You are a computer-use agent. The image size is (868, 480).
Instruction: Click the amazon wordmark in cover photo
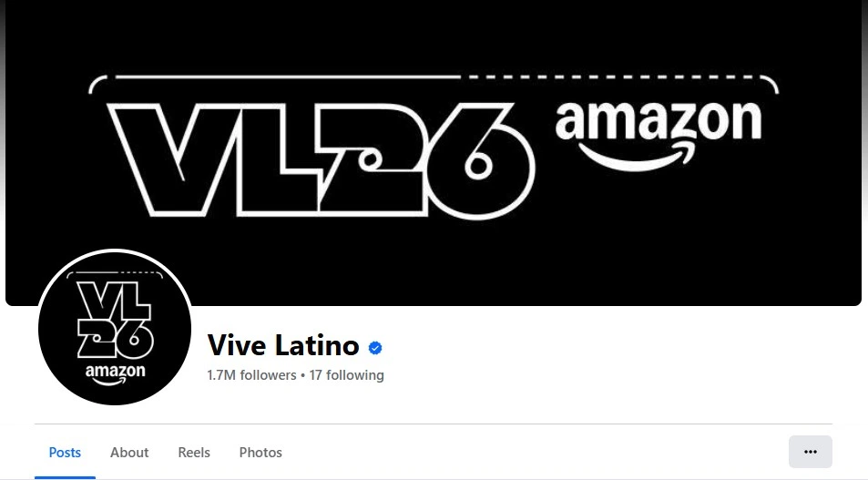[659, 121]
